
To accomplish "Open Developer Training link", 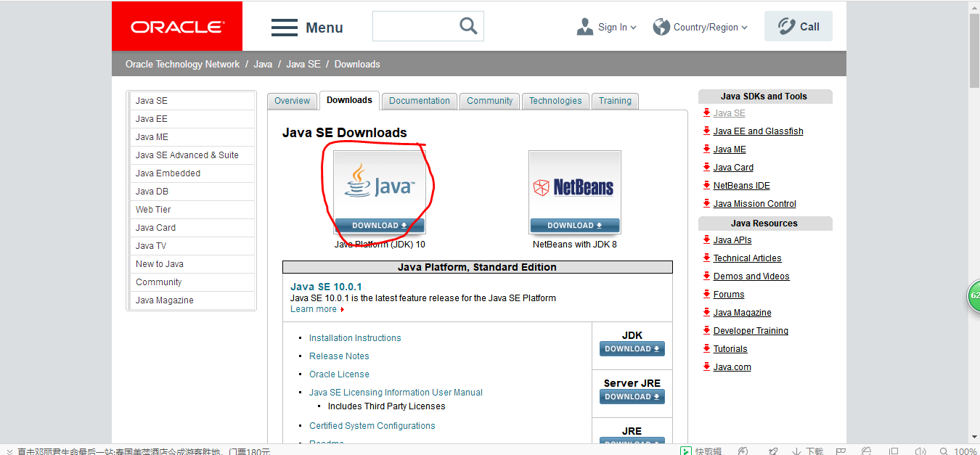I will (751, 331).
